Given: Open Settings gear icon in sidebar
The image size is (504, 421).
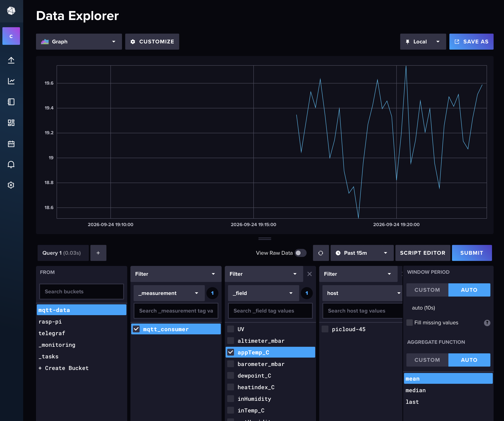Looking at the screenshot, I should pyautogui.click(x=11, y=185).
